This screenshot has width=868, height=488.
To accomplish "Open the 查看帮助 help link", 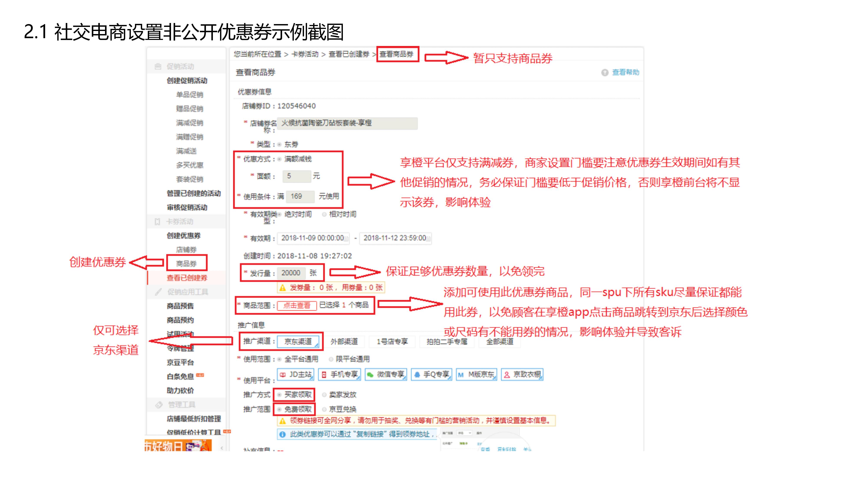I will tap(625, 72).
